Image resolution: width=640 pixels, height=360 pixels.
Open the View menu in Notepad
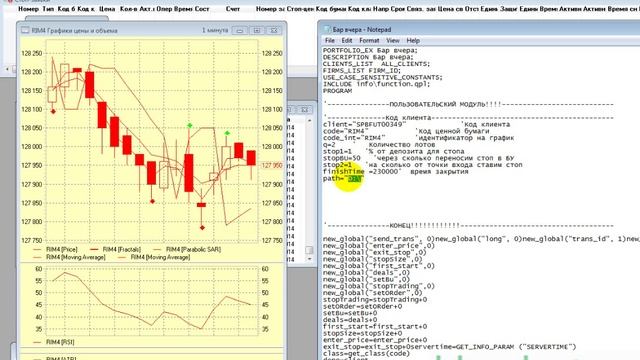pos(393,40)
